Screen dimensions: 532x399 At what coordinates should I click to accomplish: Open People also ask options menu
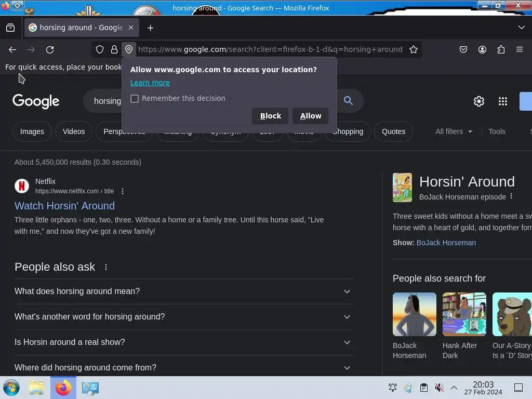coord(106,267)
